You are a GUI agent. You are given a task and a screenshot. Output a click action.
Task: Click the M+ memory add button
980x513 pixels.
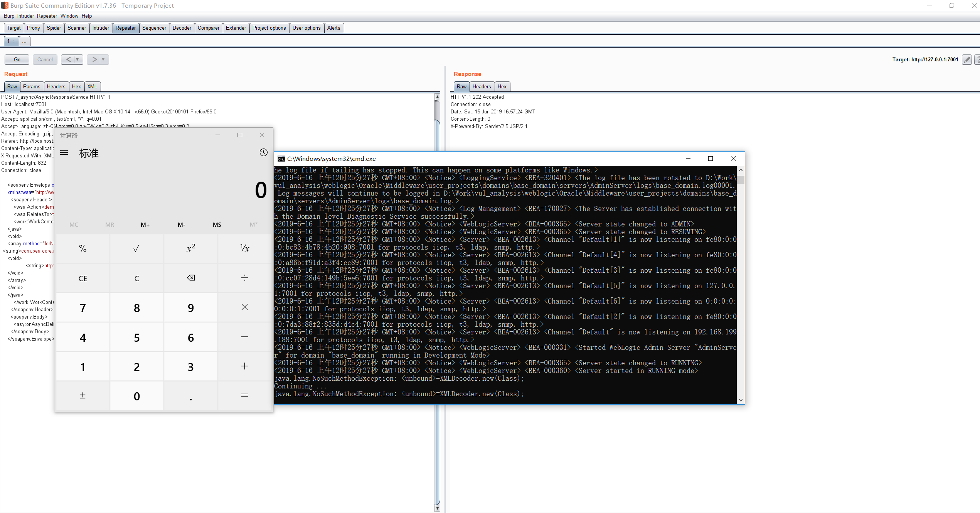(x=145, y=225)
